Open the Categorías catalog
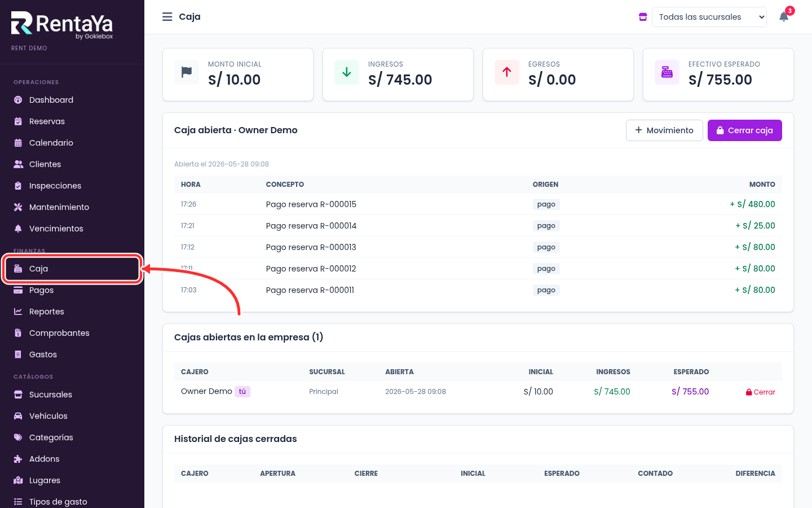The width and height of the screenshot is (812, 508). coord(72,437)
